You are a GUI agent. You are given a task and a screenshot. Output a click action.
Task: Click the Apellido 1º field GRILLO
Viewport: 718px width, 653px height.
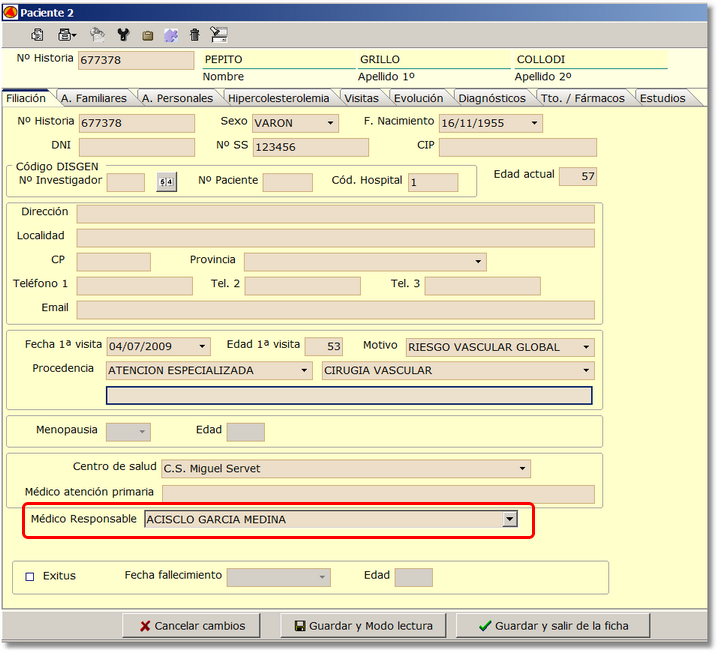434,60
